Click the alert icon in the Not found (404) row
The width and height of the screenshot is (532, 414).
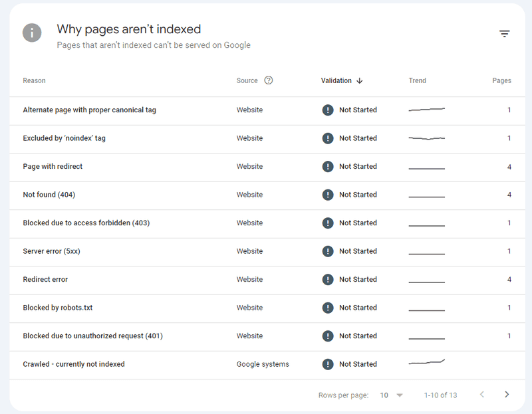pyautogui.click(x=328, y=195)
